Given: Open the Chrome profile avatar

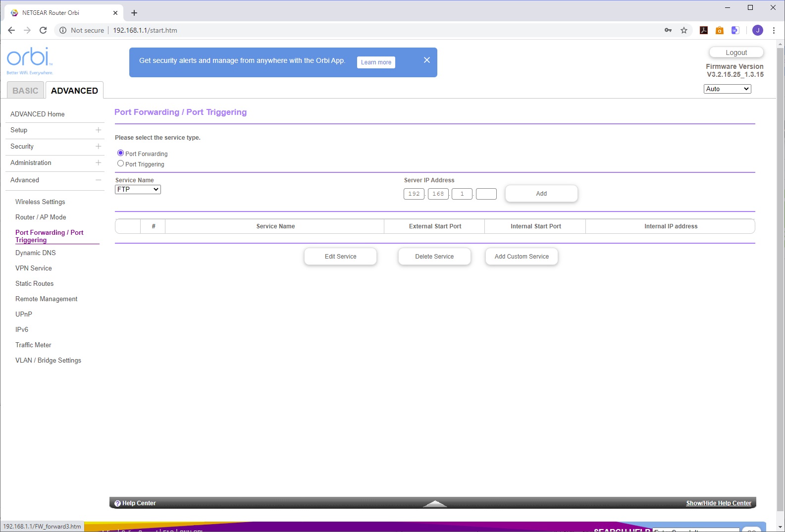Looking at the screenshot, I should pos(757,30).
